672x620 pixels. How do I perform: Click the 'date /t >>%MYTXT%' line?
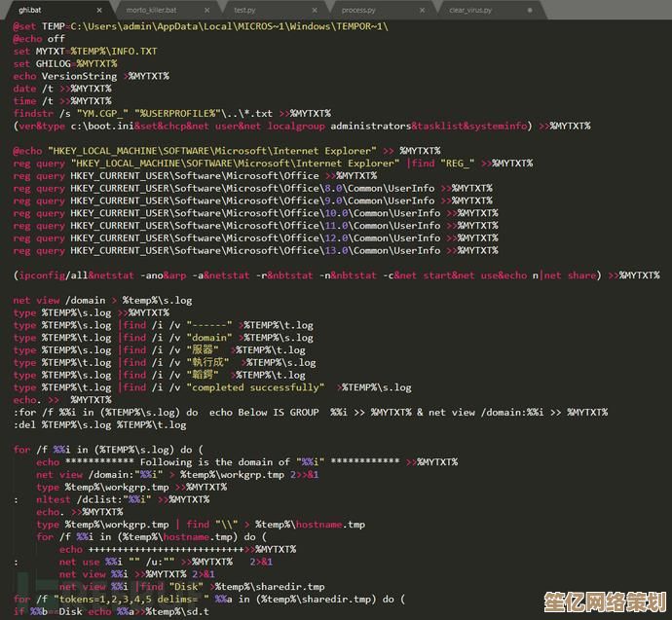[62, 89]
